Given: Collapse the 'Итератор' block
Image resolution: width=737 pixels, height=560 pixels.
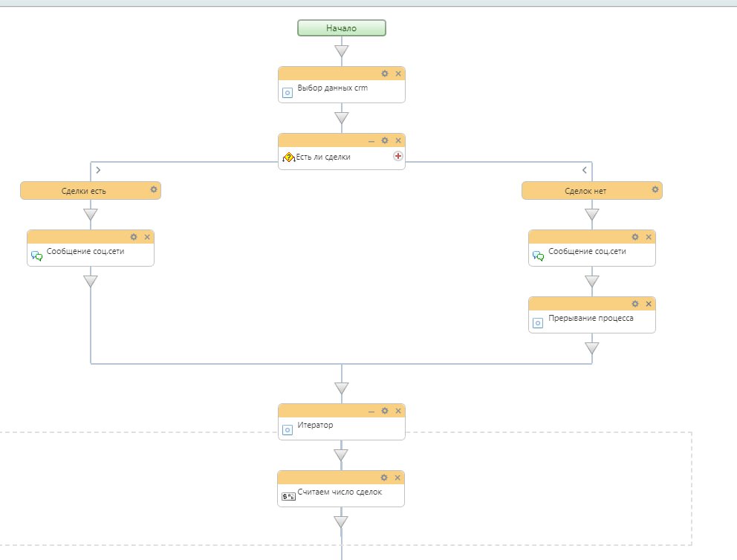Looking at the screenshot, I should click(x=371, y=411).
